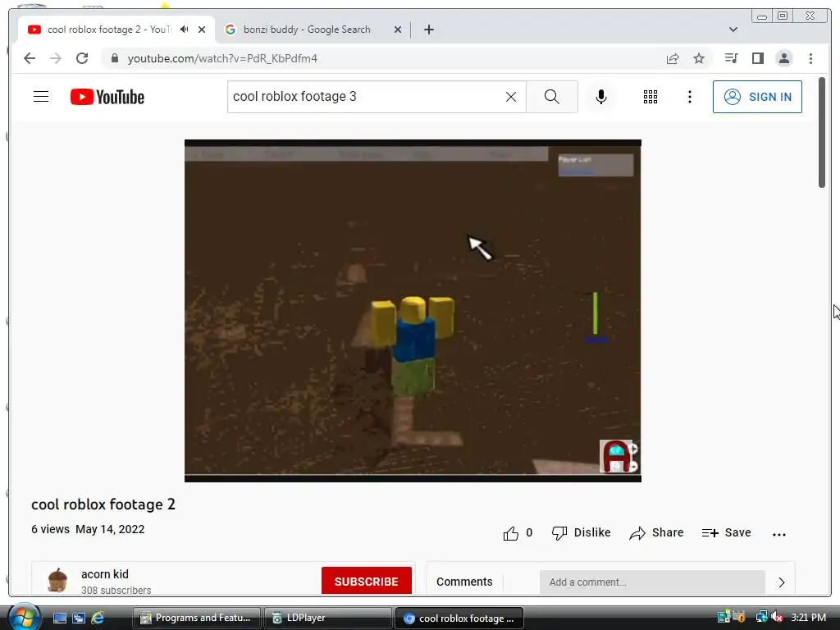Image resolution: width=840 pixels, height=630 pixels.
Task: Click the video player to pause
Action: coord(413,311)
